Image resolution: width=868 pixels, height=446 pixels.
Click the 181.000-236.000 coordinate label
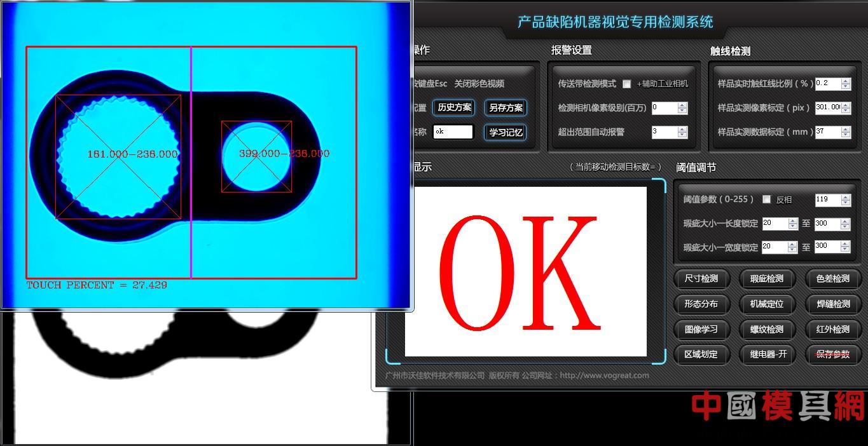[x=132, y=154]
